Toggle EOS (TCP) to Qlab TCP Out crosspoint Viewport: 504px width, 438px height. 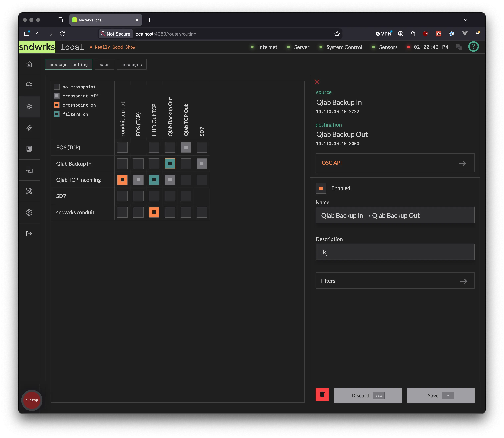186,147
